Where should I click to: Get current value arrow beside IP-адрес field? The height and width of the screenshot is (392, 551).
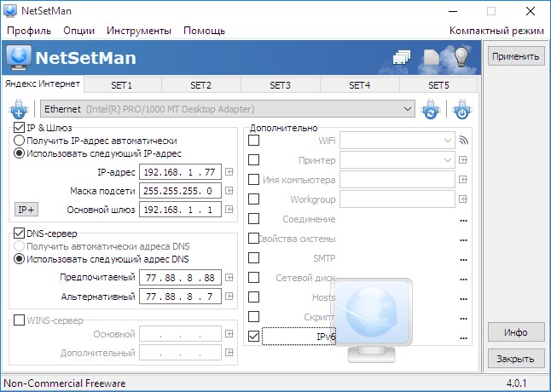click(x=229, y=172)
